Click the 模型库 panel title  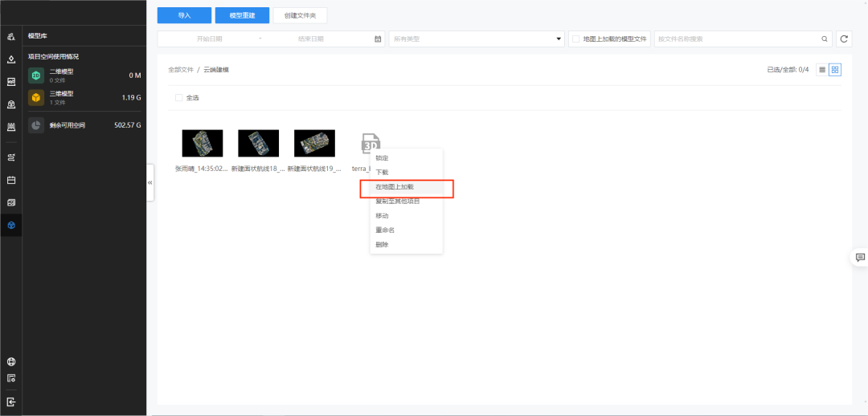point(38,36)
